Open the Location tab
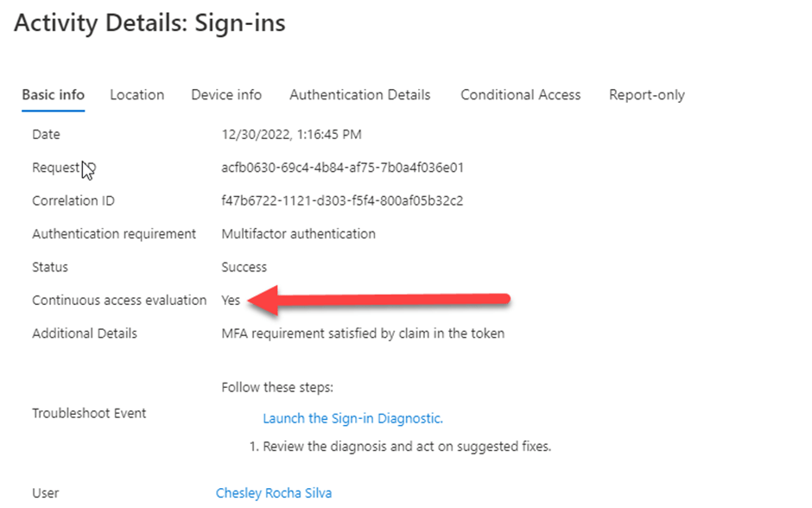This screenshot has height=508, width=812. coord(136,95)
